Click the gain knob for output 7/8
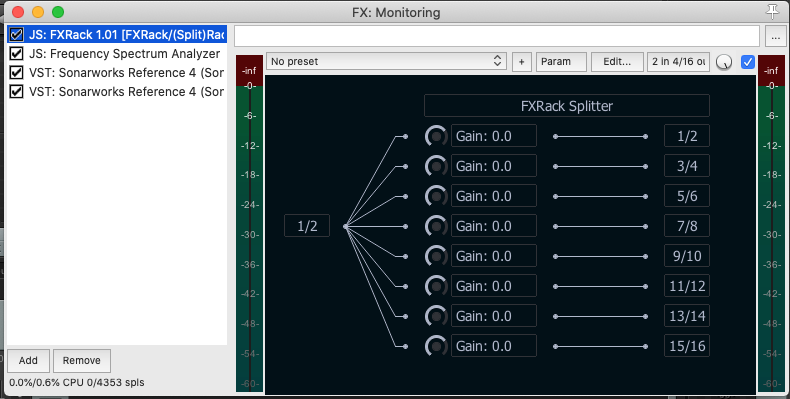This screenshot has height=399, width=790. (x=436, y=226)
